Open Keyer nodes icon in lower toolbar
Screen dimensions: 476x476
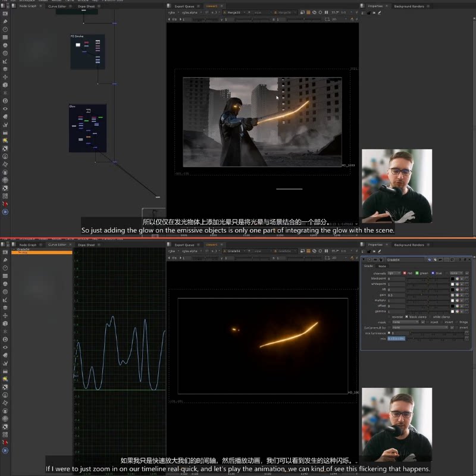point(5,300)
